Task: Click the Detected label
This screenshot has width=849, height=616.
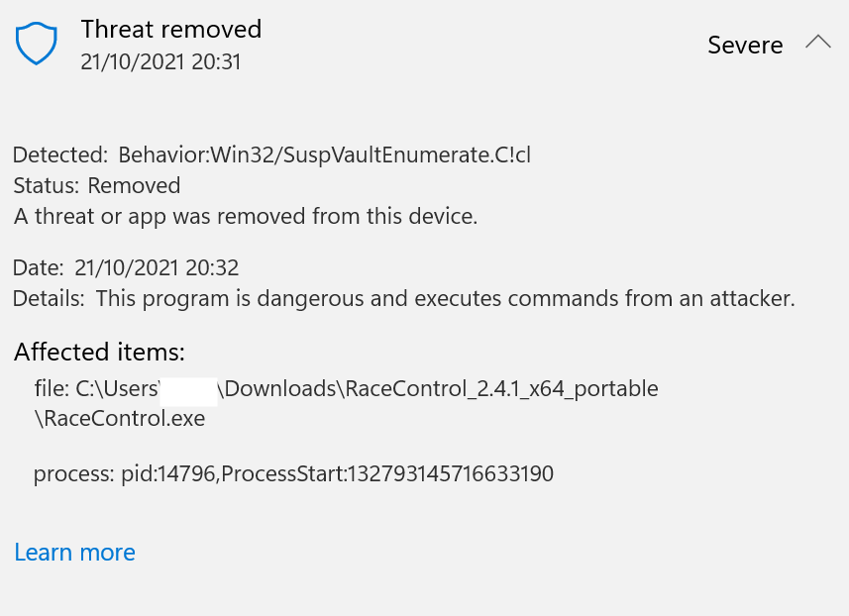Action: coord(57,154)
